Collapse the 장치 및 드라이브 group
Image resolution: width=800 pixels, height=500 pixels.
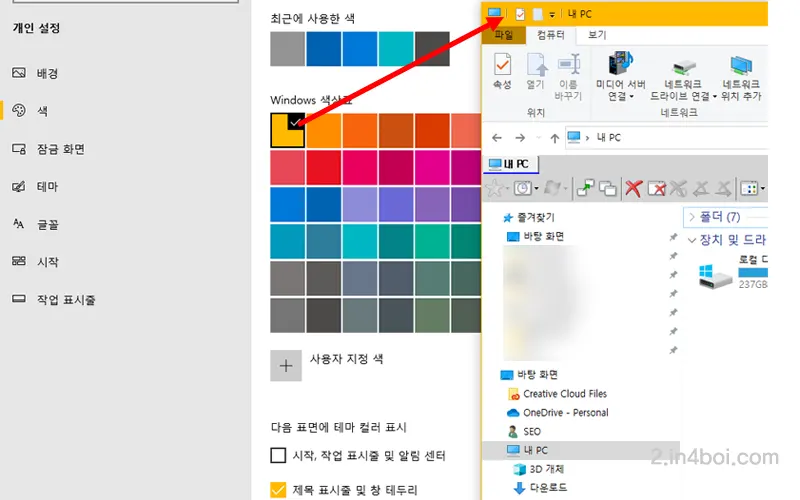[692, 240]
